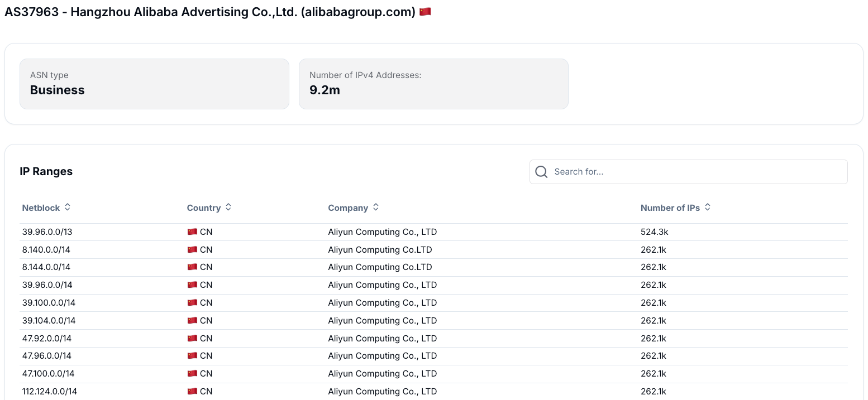
Task: Open the 39.96.0.0/13 netblock entry
Action: click(x=47, y=232)
